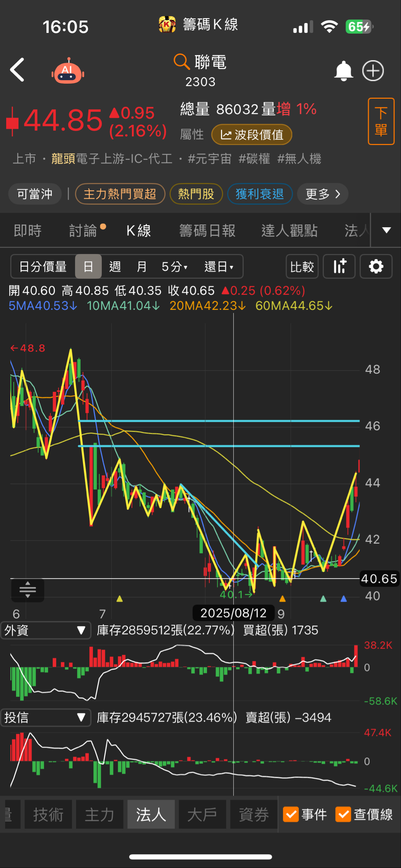The width and height of the screenshot is (401, 868).
Task: Select the 月 monthly period
Action: tap(142, 267)
